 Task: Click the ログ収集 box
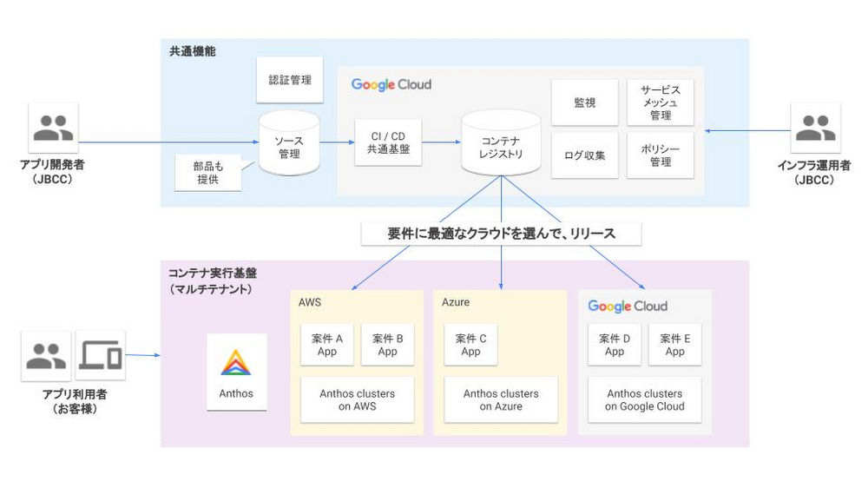point(584,155)
